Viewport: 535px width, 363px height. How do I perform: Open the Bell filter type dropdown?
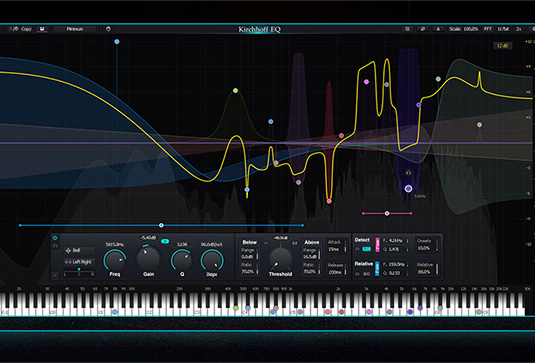point(79,251)
